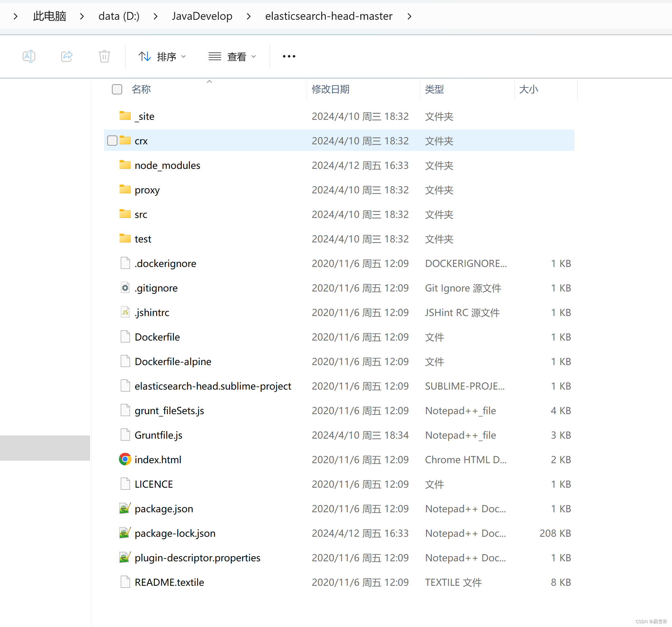672x627 pixels.
Task: Navigate to 此电脑 via the breadcrumb
Action: pos(49,16)
